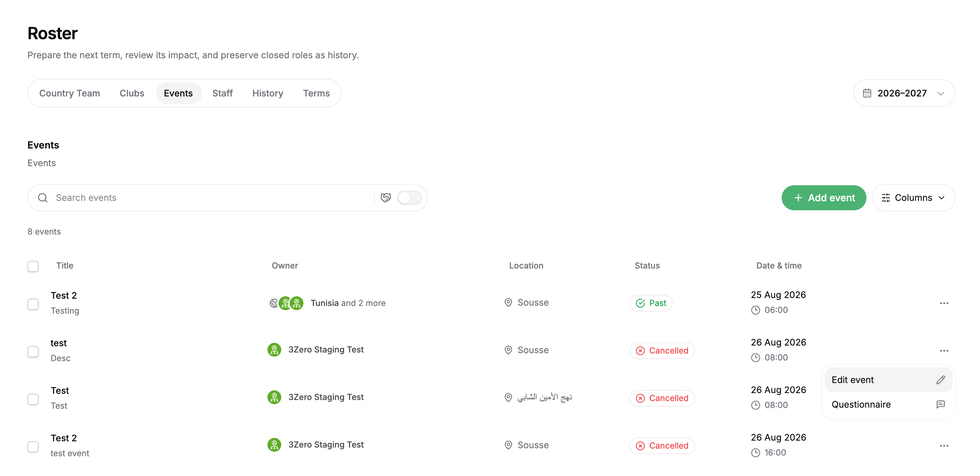The image size is (980, 476).
Task: Click Cancelled badge in the 16:00 row
Action: [x=662, y=446]
